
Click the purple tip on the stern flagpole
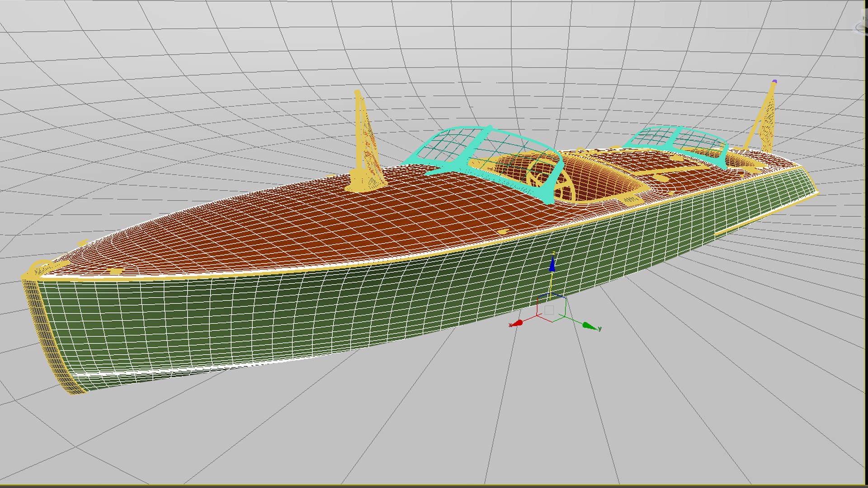774,82
